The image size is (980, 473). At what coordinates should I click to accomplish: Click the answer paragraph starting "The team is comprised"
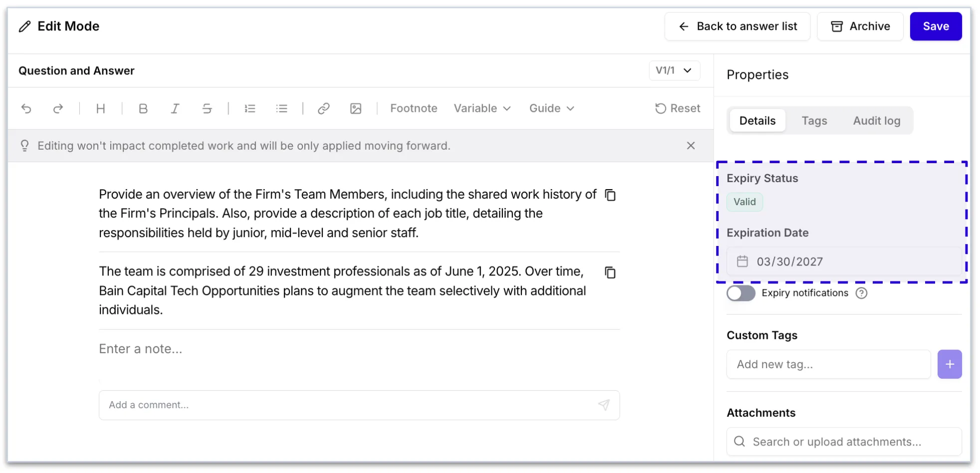(342, 290)
